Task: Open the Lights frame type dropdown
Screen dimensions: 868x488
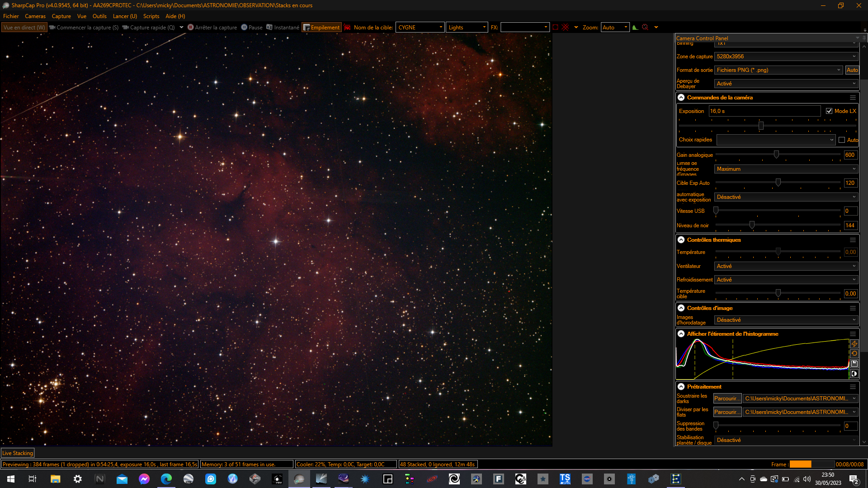Action: click(x=467, y=28)
